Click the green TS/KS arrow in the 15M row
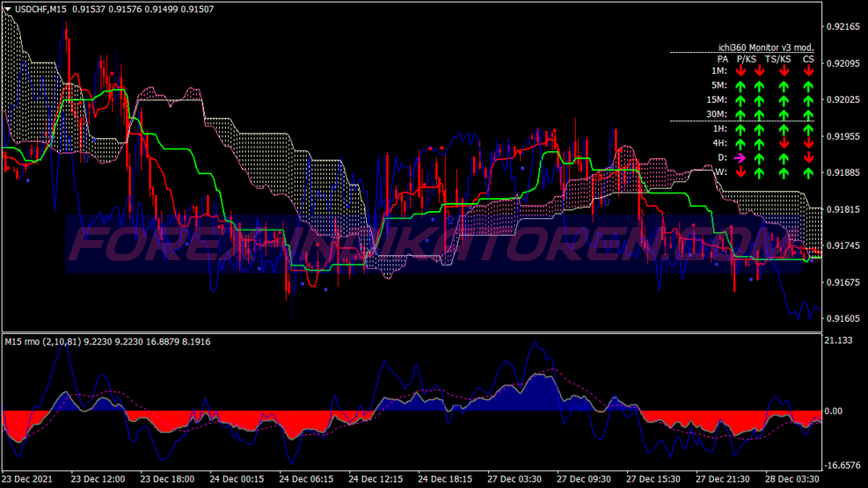This screenshot has height=488, width=868. click(x=784, y=100)
